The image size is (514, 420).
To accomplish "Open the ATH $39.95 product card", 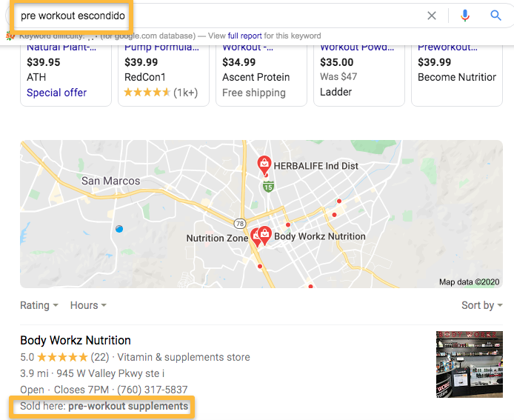I will coord(66,76).
